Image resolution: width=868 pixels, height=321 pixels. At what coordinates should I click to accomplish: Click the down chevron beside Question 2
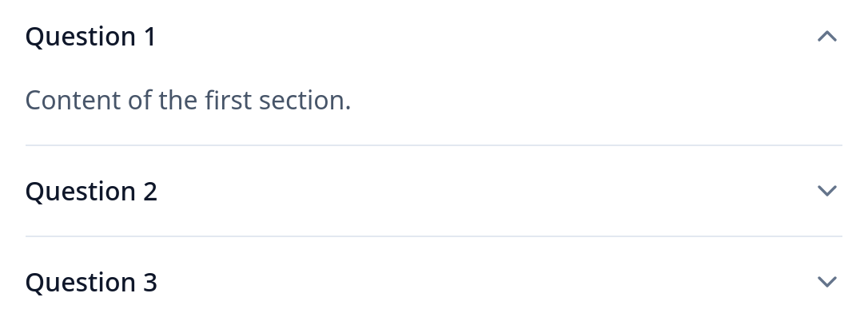click(827, 191)
